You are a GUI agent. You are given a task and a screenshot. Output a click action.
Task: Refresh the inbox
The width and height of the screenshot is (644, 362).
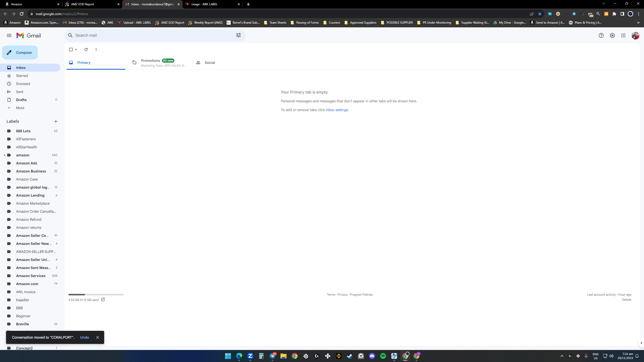coord(86,50)
